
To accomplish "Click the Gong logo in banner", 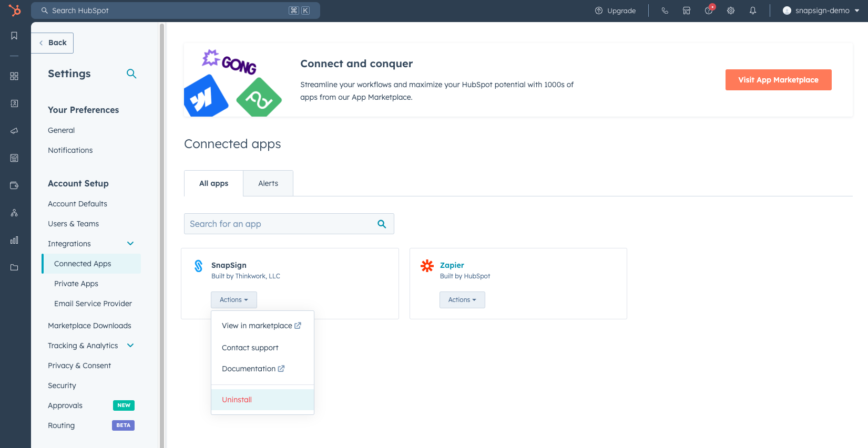I will (x=230, y=62).
